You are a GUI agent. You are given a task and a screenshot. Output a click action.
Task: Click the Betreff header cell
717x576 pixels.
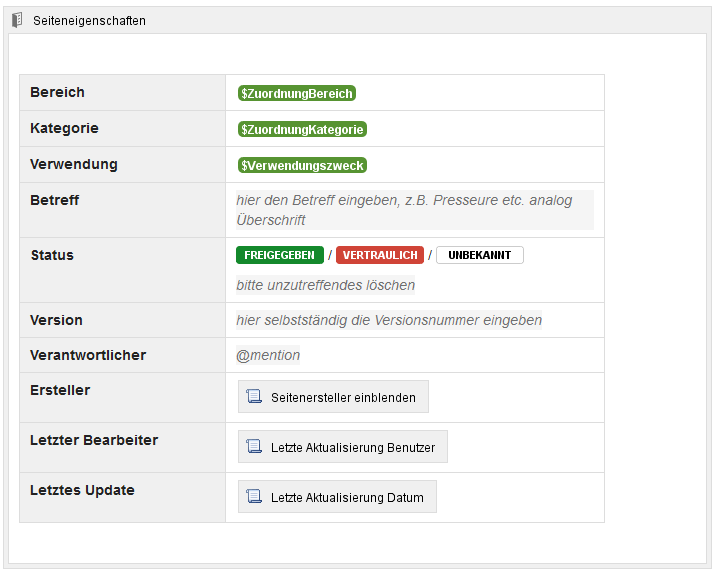point(123,210)
